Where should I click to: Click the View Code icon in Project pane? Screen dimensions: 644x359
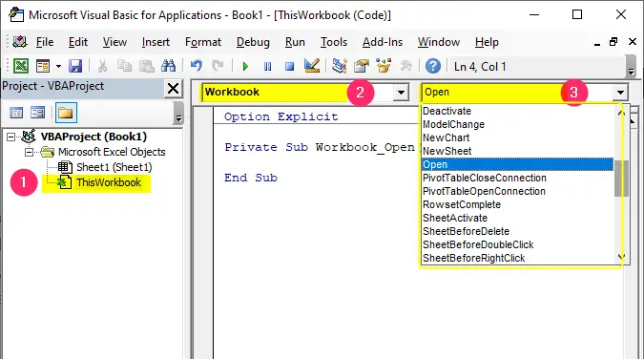tap(16, 113)
